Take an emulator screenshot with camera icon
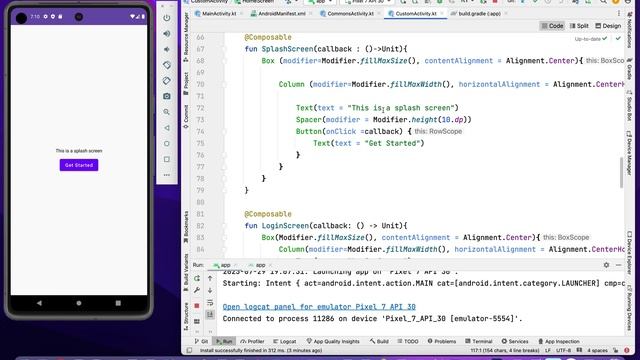Image resolution: width=640 pixels, height=360 pixels. (x=167, y=96)
